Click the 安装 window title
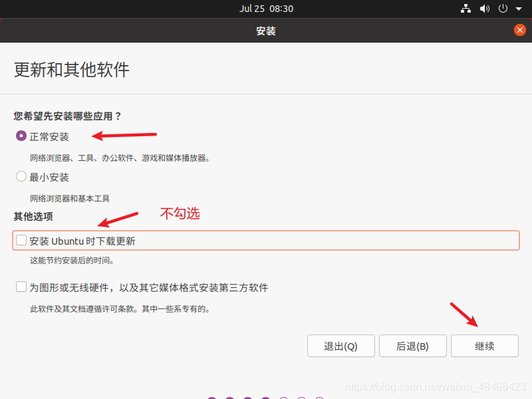This screenshot has height=399, width=532. point(266,31)
